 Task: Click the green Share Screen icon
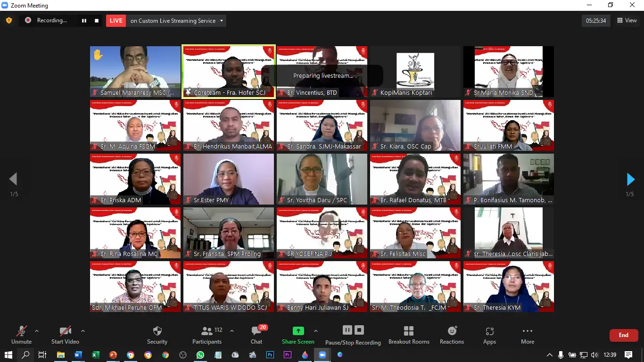[298, 331]
